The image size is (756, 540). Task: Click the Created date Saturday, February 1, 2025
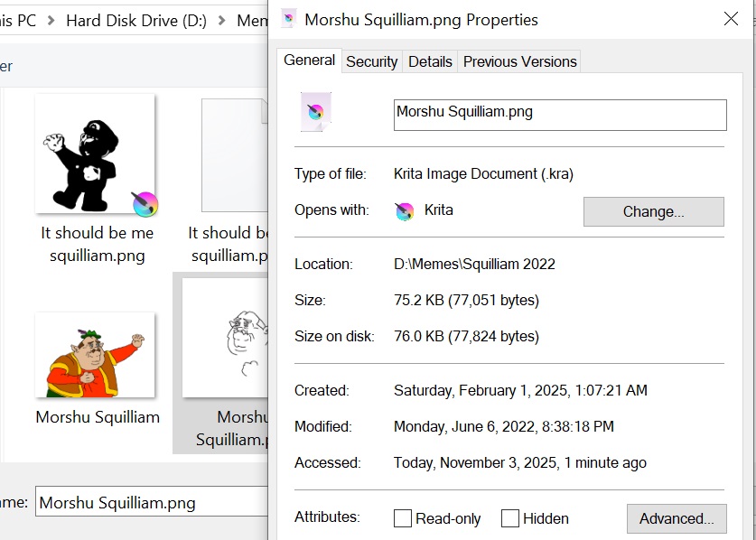pos(520,390)
